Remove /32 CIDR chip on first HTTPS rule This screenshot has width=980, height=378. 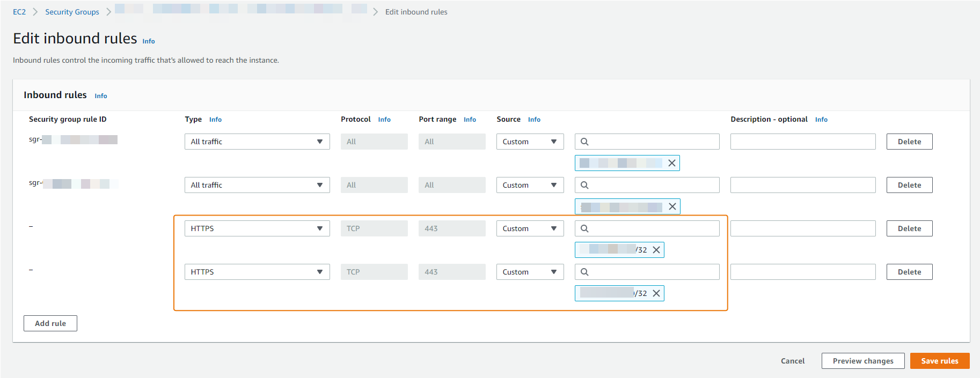(x=656, y=250)
